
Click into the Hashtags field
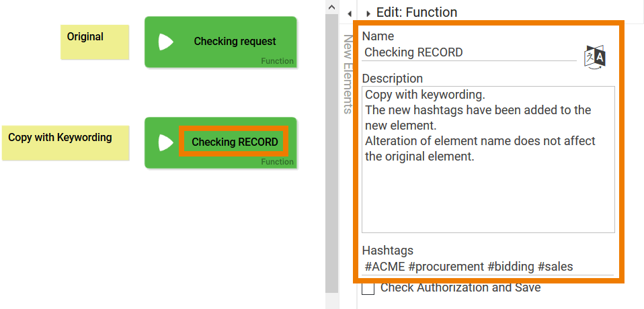(488, 267)
